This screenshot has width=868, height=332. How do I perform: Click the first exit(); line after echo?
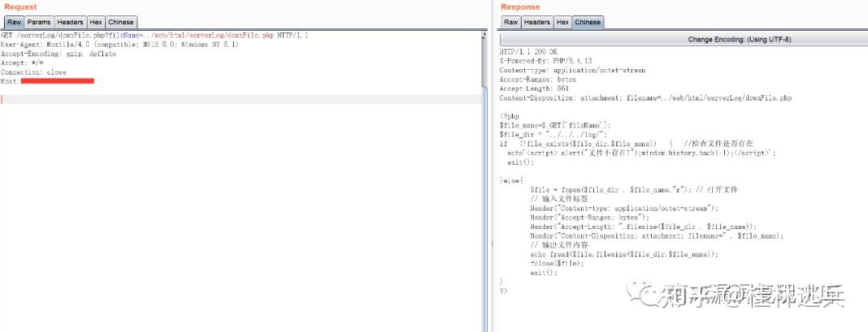pyautogui.click(x=521, y=162)
